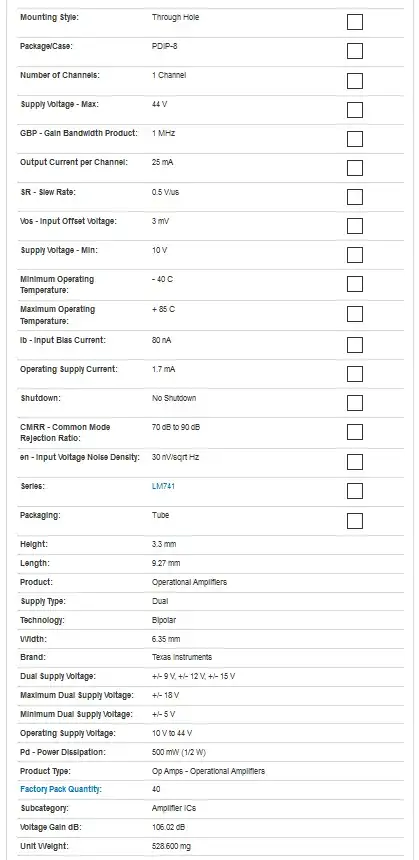The height and width of the screenshot is (860, 419).
Task: Toggle the Output Current per Channel checkbox
Action: pos(355,168)
